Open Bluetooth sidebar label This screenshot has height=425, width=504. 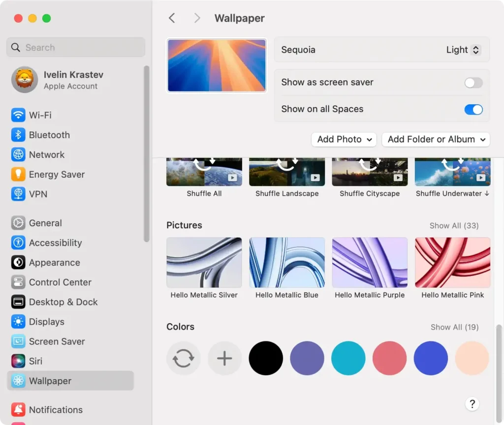pyautogui.click(x=49, y=135)
